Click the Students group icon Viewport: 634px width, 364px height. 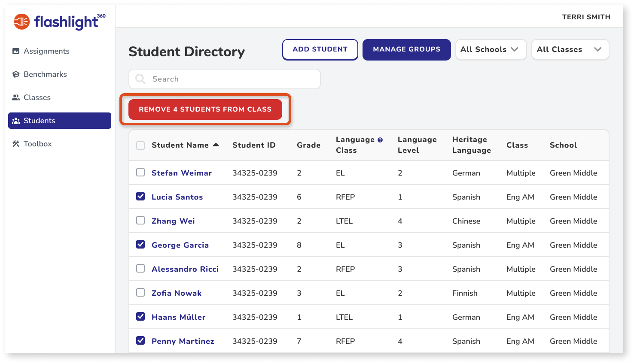click(x=16, y=121)
